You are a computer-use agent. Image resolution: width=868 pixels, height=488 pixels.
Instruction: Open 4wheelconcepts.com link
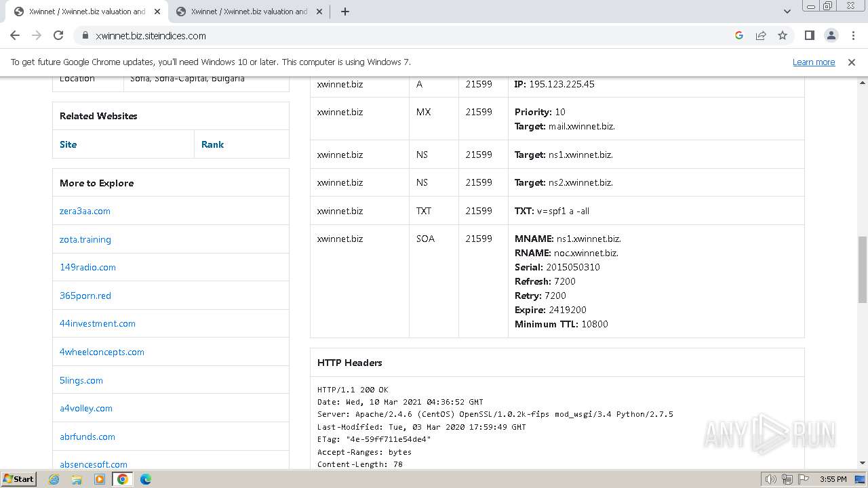click(x=102, y=352)
